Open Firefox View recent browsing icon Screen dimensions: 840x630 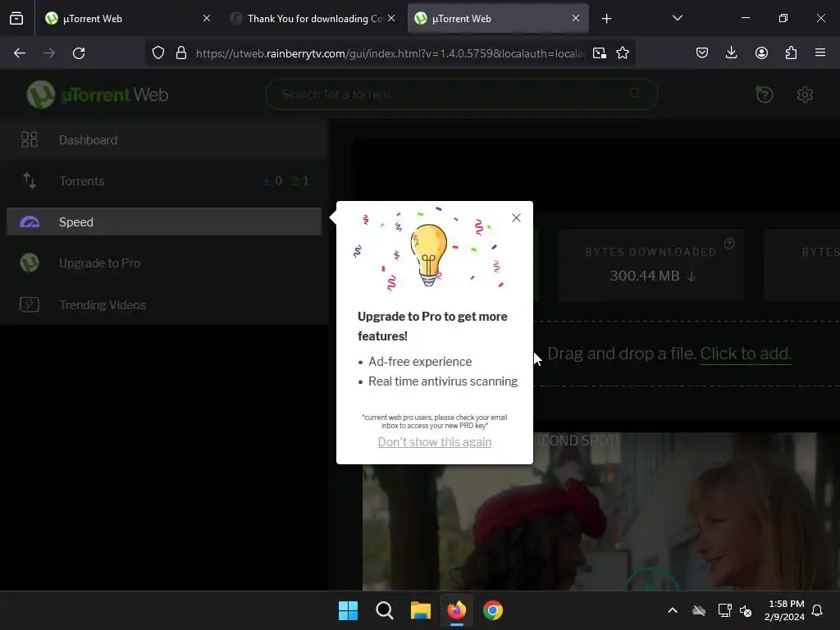coord(16,18)
